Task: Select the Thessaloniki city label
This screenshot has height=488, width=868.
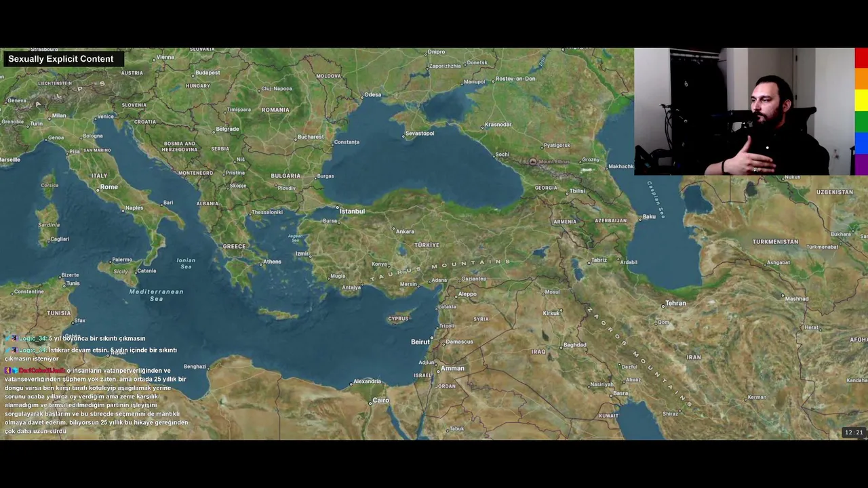Action: (267, 212)
